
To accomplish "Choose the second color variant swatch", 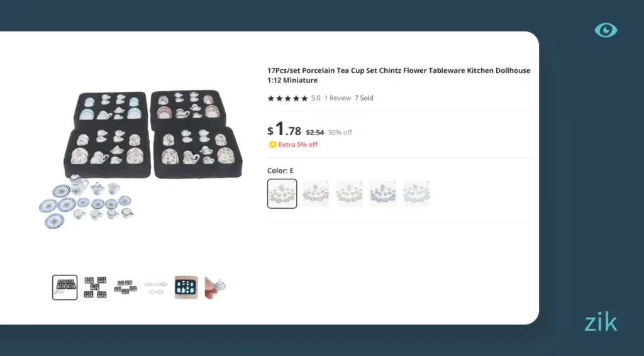I will coord(316,193).
